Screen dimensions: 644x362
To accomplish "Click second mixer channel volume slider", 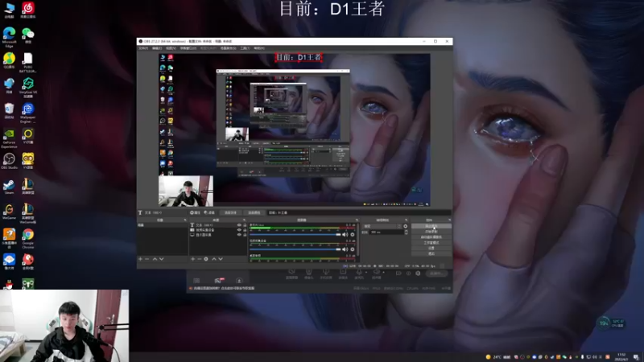I will [295, 249].
